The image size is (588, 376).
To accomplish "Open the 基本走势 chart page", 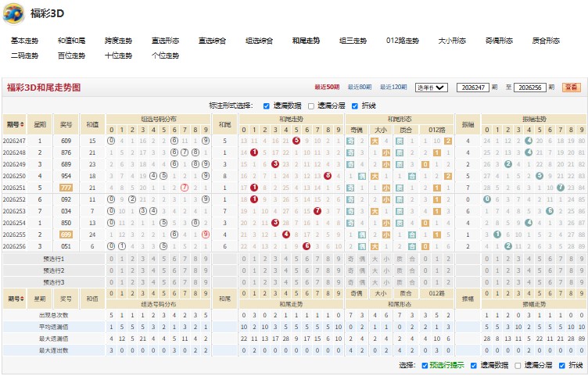I will (25, 41).
